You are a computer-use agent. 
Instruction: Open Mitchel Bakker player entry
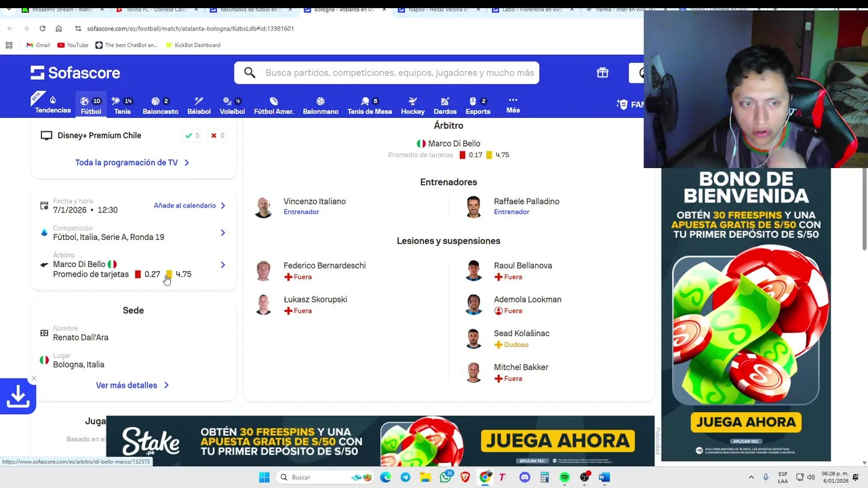521,372
